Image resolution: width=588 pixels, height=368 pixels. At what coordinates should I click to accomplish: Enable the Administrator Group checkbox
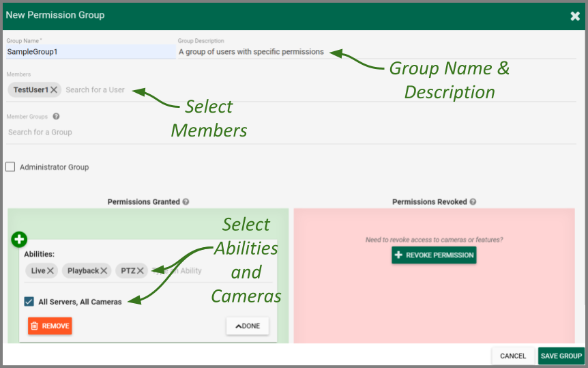[x=10, y=167]
